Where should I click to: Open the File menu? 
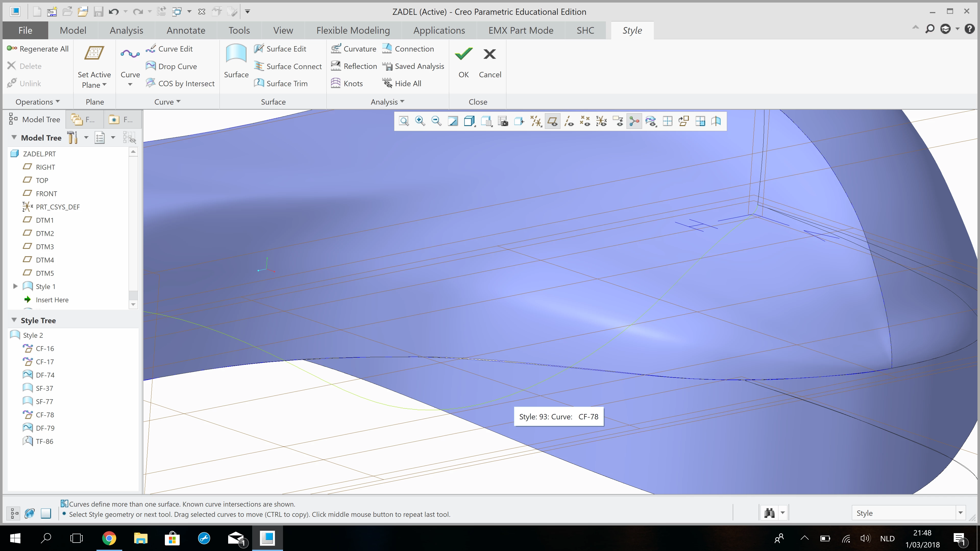coord(25,30)
